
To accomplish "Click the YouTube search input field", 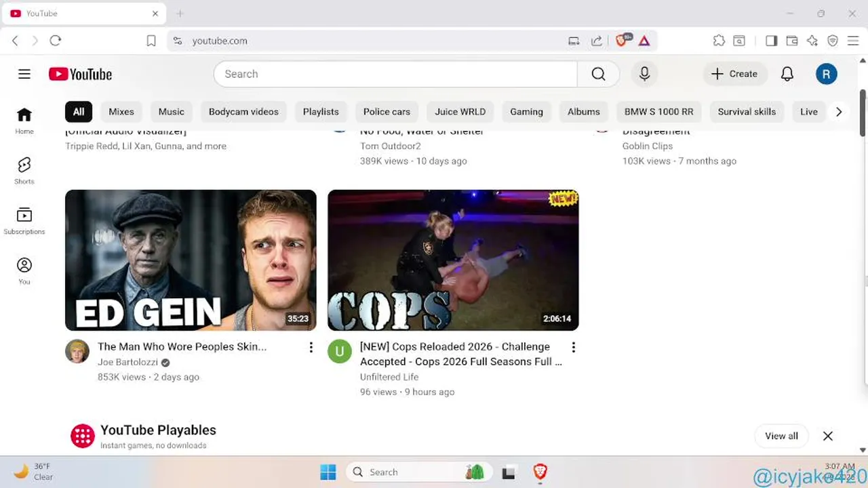I will point(395,74).
